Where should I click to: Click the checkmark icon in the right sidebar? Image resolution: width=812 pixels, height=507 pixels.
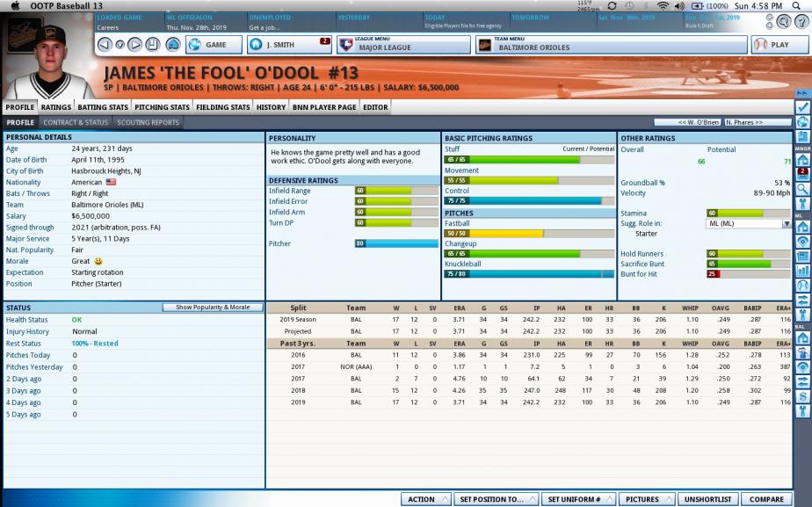tap(802, 106)
